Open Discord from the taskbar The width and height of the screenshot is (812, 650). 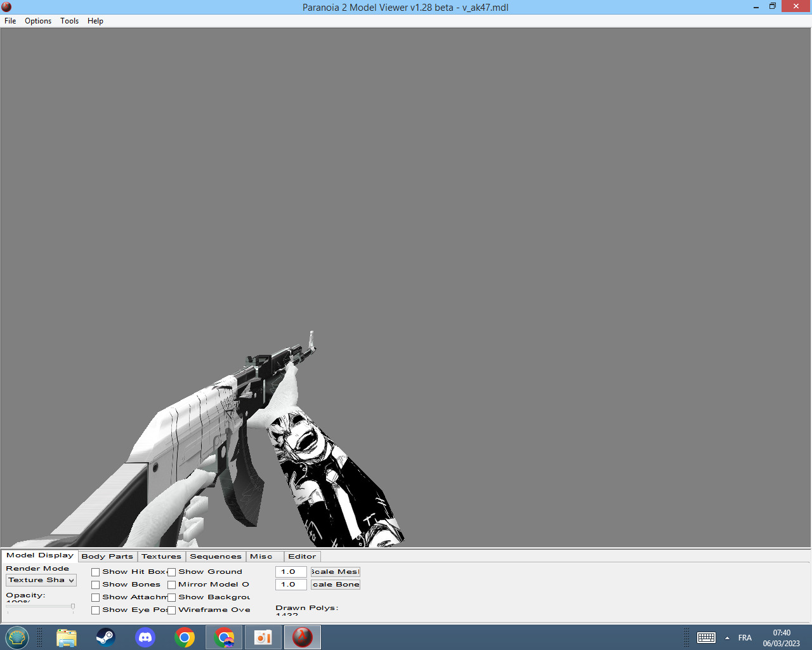coord(145,637)
